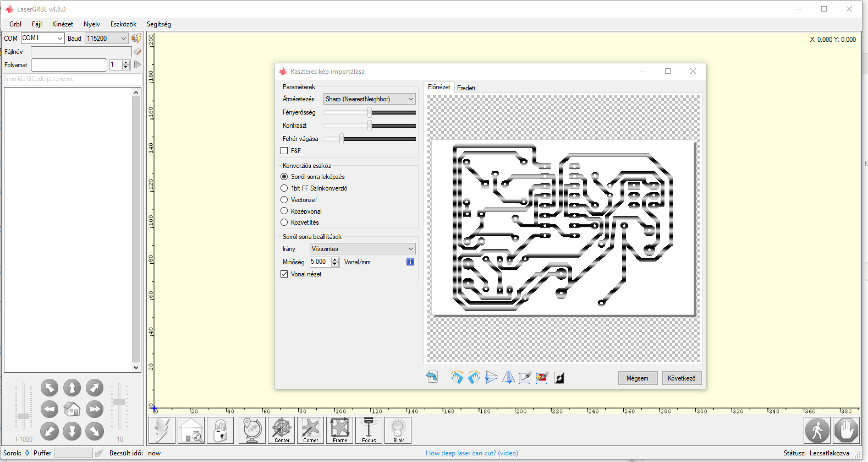
Task: Enable the F&F checkbox
Action: tap(284, 150)
